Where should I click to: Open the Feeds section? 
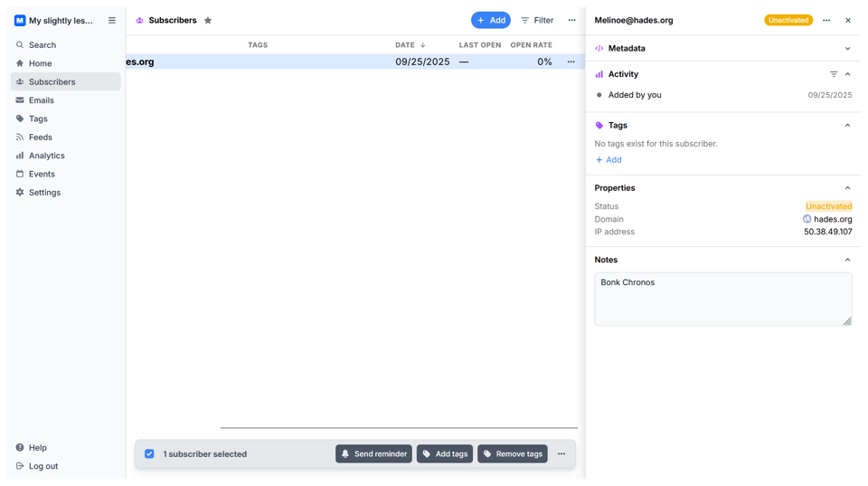coord(65,137)
